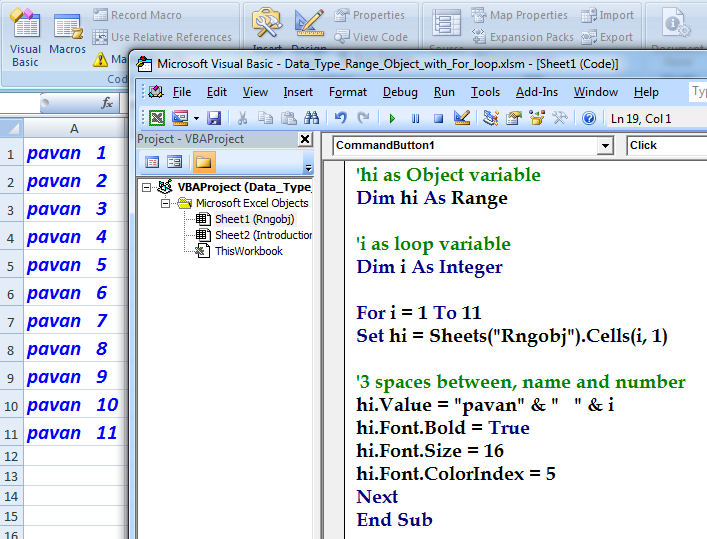Image resolution: width=707 pixels, height=539 pixels.
Task: Open Project Explorer toolbar icon
Action: click(490, 118)
